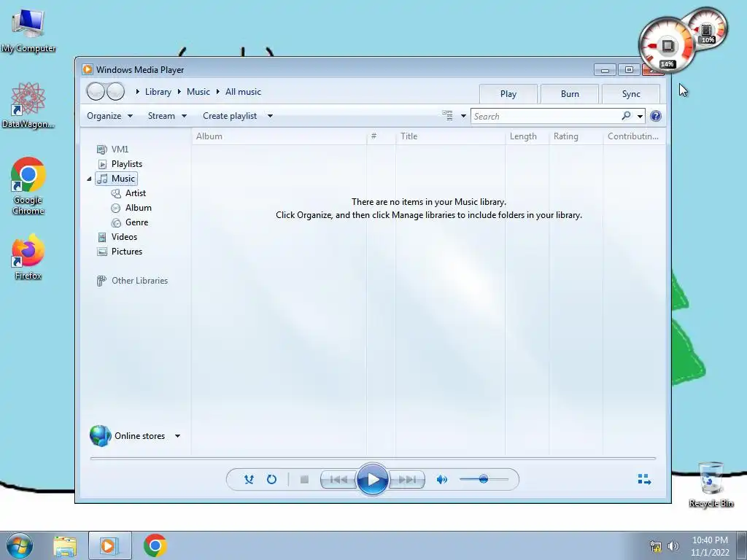Click the system tray volume icon
The width and height of the screenshot is (747, 560).
(673, 546)
